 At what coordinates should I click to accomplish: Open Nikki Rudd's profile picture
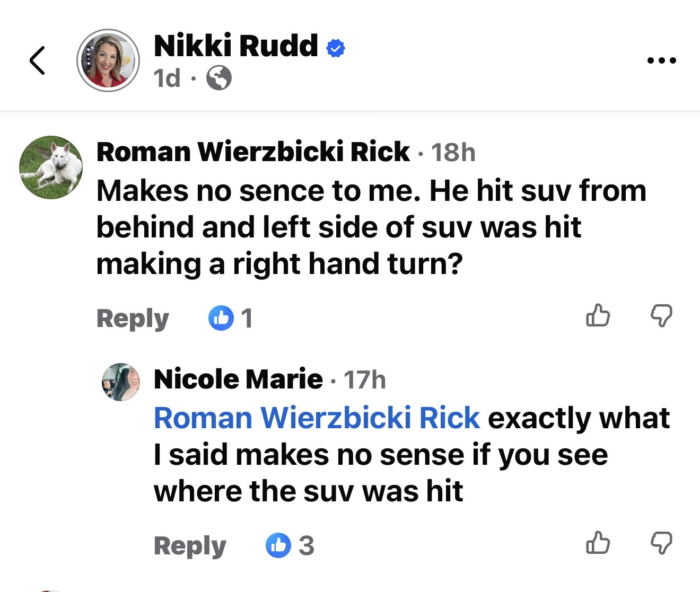coord(108,60)
